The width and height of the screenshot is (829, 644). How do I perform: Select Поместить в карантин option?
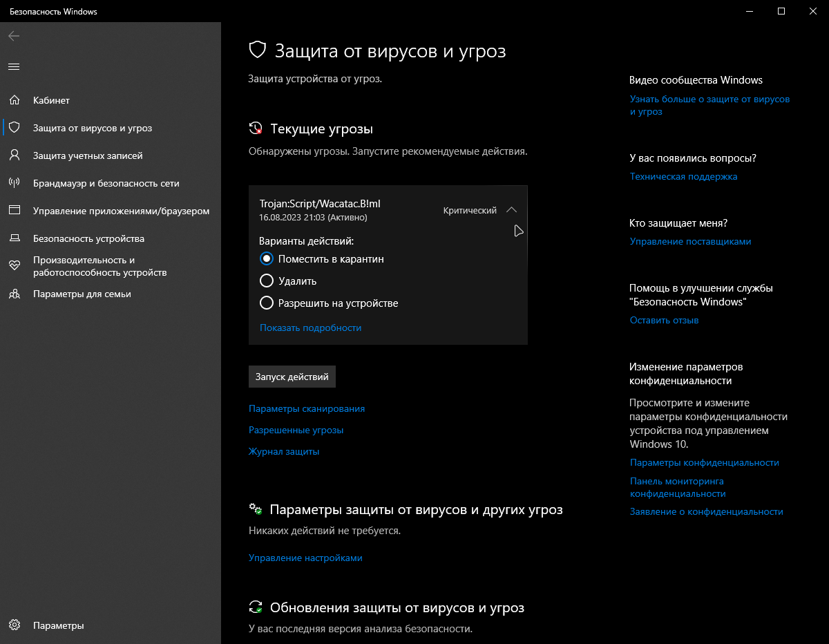tap(322, 259)
